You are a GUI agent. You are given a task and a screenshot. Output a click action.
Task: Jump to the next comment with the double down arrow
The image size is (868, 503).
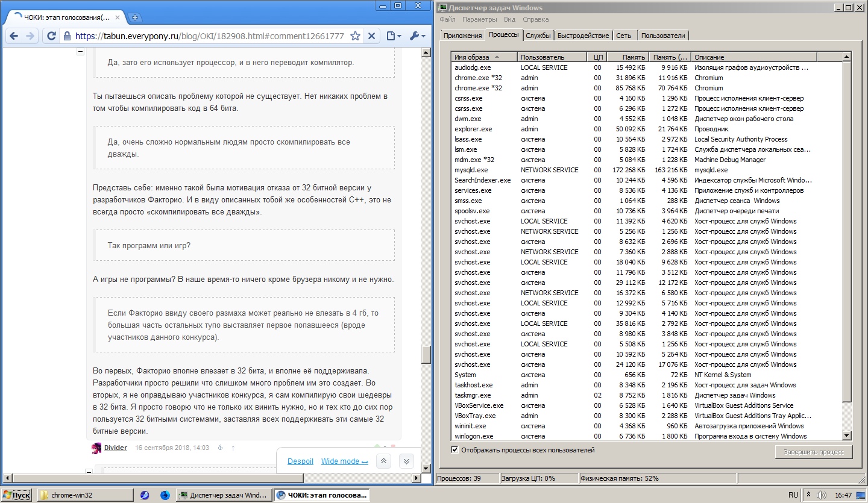[x=407, y=461]
